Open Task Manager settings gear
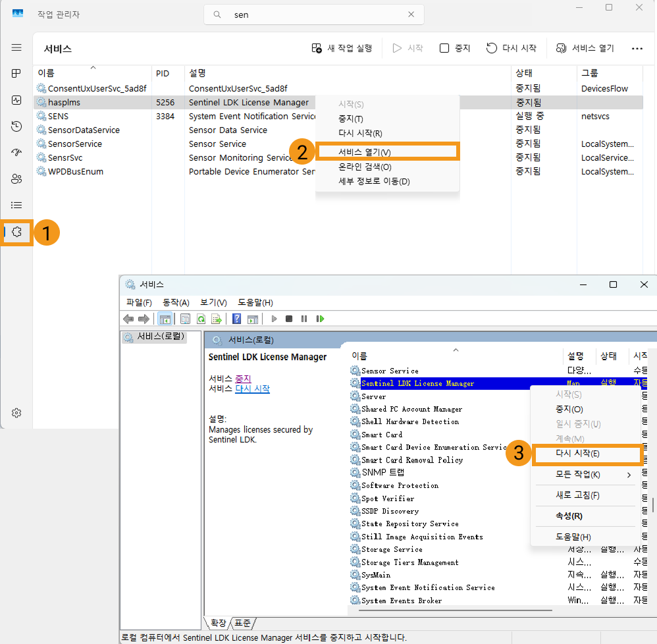This screenshot has height=644, width=657. pos(17,413)
